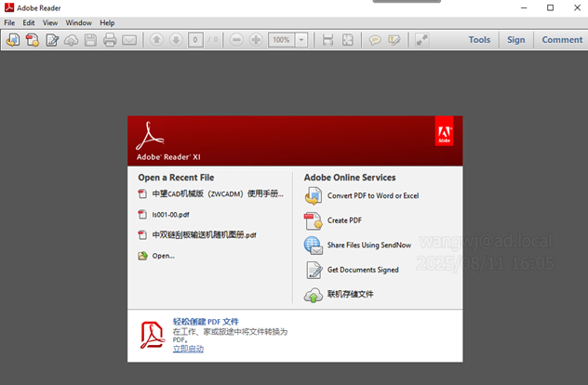The image size is (588, 385).
Task: Click the sticky note comment icon
Action: (375, 40)
